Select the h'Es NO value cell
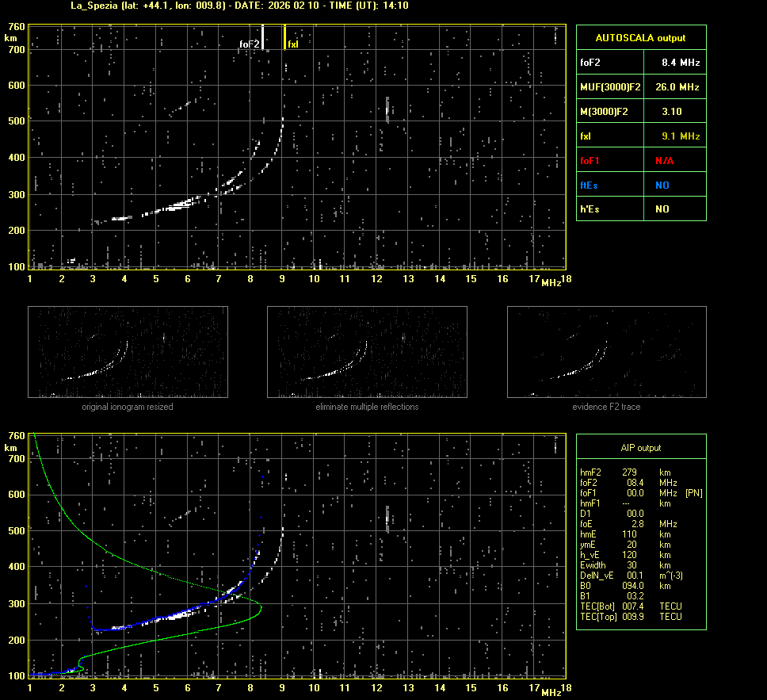 (662, 209)
